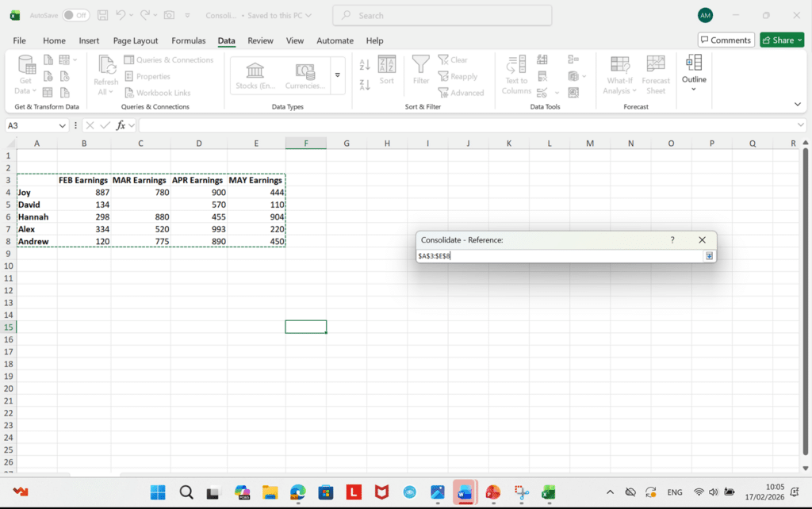Open the Formulas tab
The image size is (812, 509).
[189, 40]
